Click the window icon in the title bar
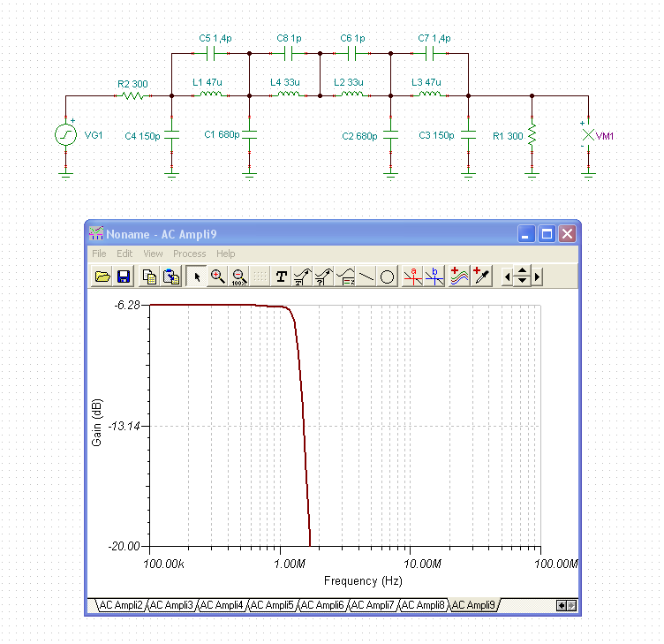Viewport: 664px width, 644px height. pos(96,233)
